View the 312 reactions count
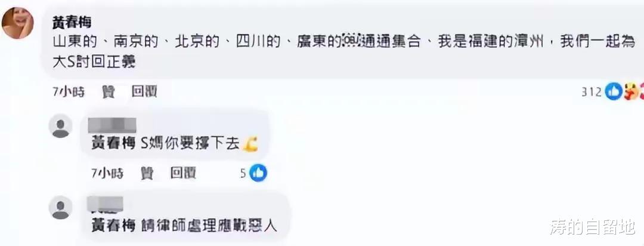This screenshot has width=644, height=246. [592, 92]
